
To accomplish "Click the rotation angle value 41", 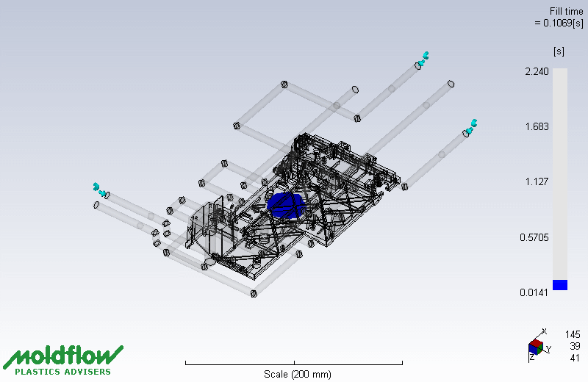I will click(x=574, y=358).
